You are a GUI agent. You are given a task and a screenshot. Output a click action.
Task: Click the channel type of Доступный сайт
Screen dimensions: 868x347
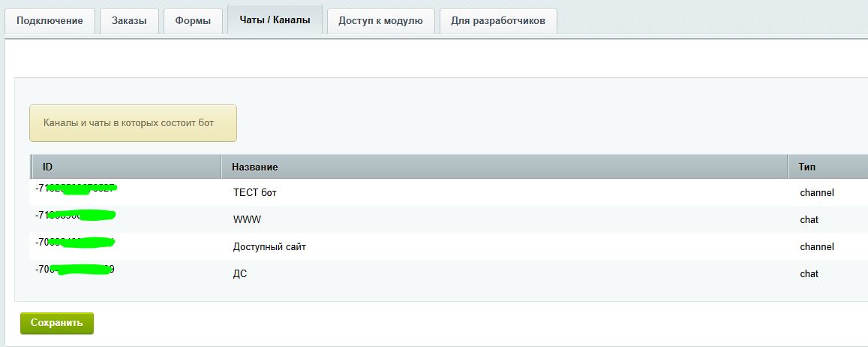817,247
